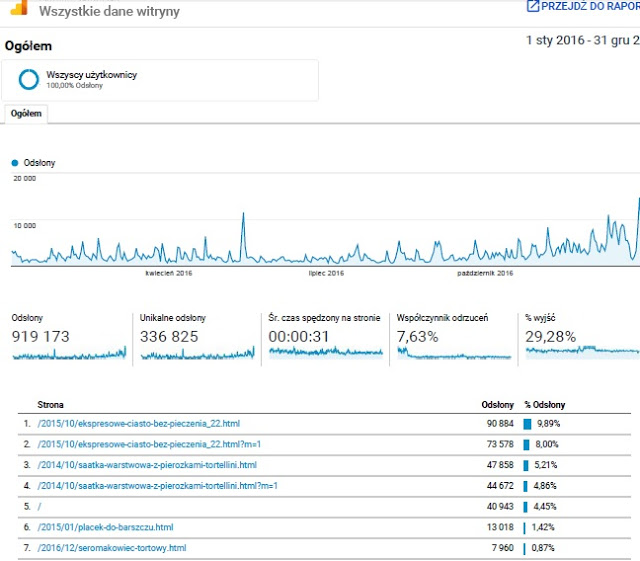Open the saatka-warstwowa-z-pierozkami-tortellini.html link in row 3
Viewport: 640px width, 561px height.
coord(147,465)
